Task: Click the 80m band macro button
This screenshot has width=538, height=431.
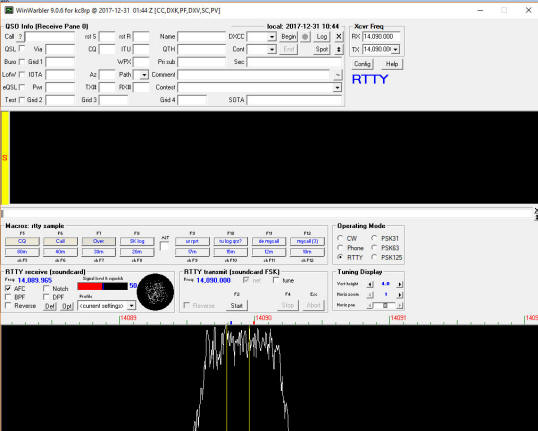Action: (x=22, y=252)
